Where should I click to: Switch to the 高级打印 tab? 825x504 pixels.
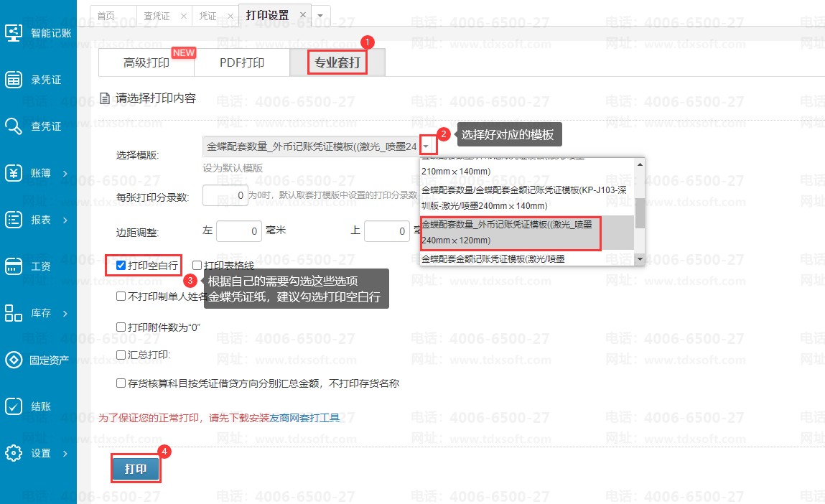coord(146,63)
